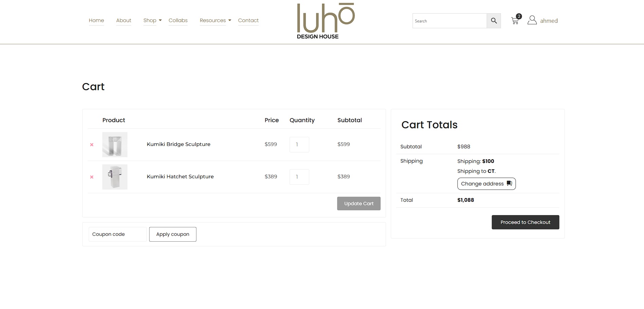Click the Kumiki Hatchet Sculpture thumbnail
644x309 pixels.
pos(115,177)
